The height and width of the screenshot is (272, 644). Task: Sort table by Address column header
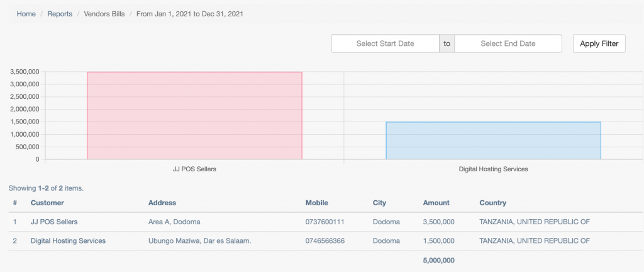pos(162,203)
